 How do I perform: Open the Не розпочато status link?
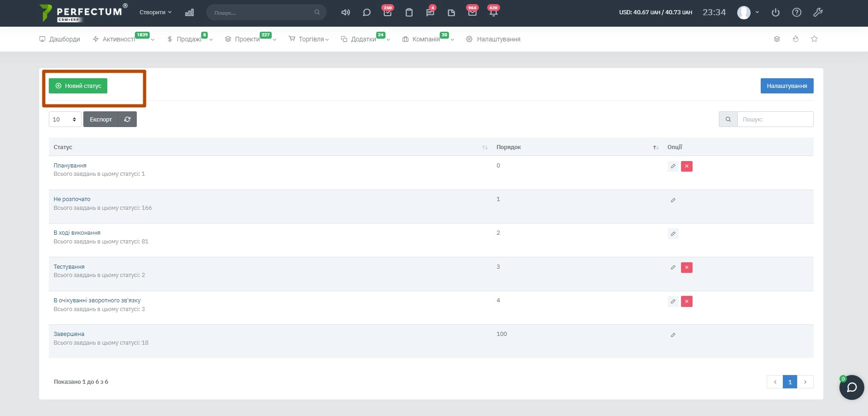pos(72,199)
